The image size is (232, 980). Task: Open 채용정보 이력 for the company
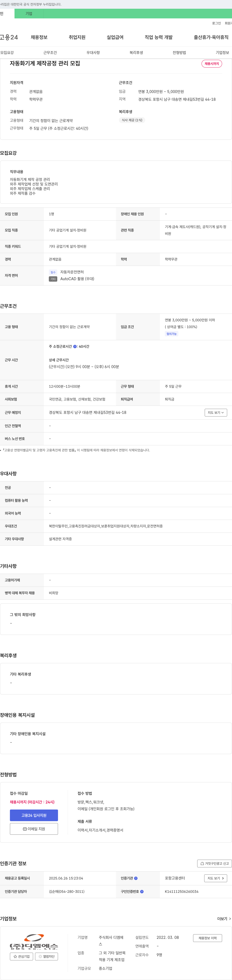207,938
